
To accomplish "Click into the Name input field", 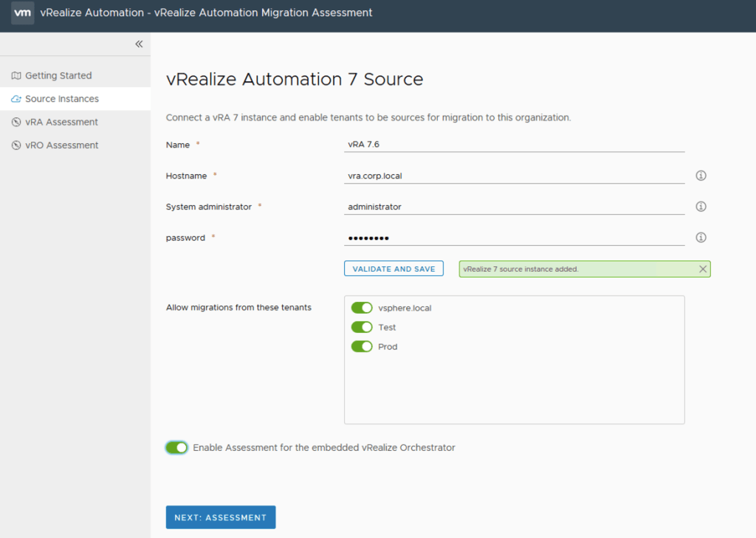I will coord(515,145).
